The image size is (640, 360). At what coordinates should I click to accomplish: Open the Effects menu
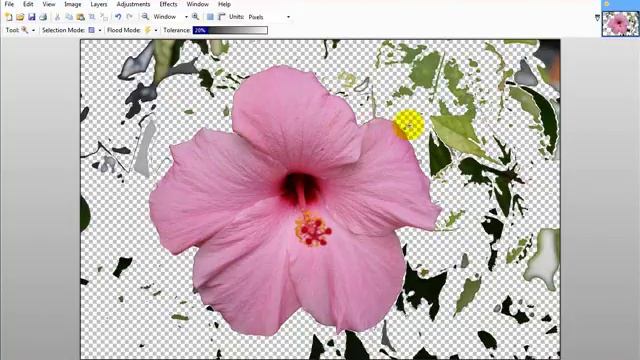click(169, 4)
